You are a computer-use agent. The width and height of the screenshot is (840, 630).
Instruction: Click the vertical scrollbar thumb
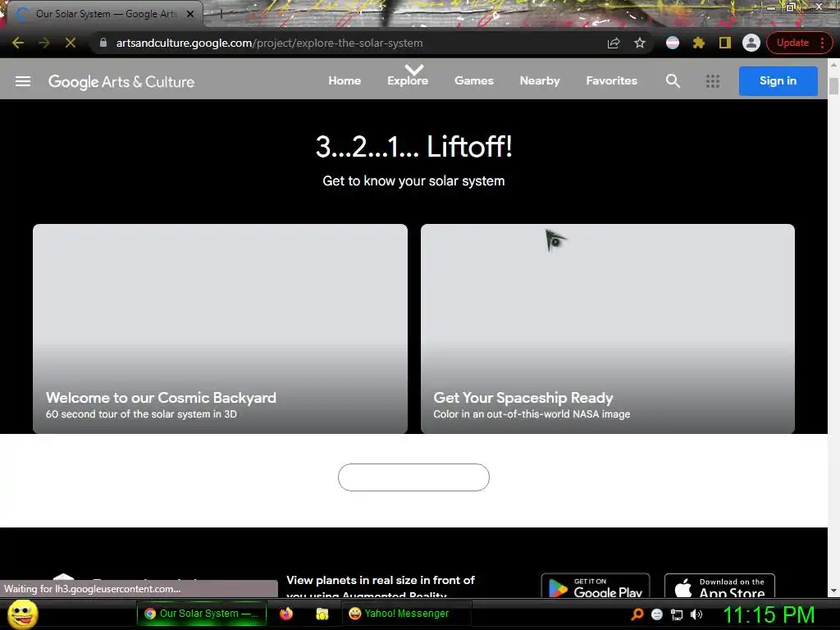pyautogui.click(x=833, y=86)
